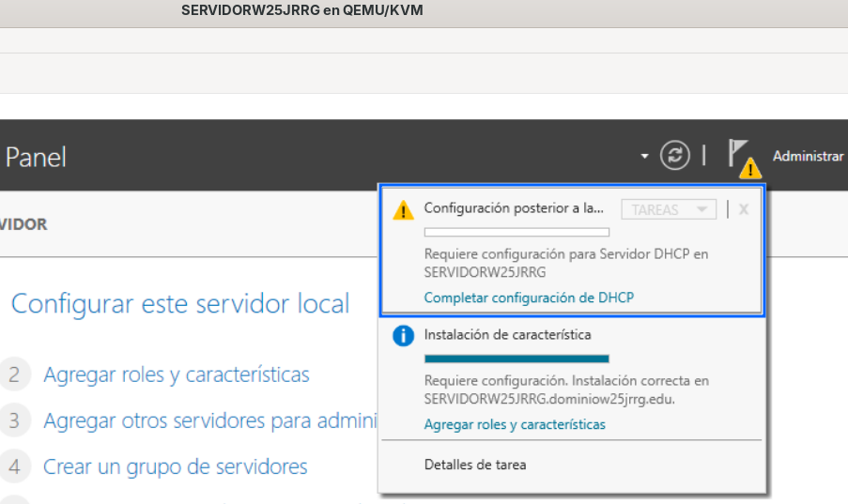Click the Configuración posterior a la... title
The width and height of the screenshot is (848, 504).
(x=514, y=208)
